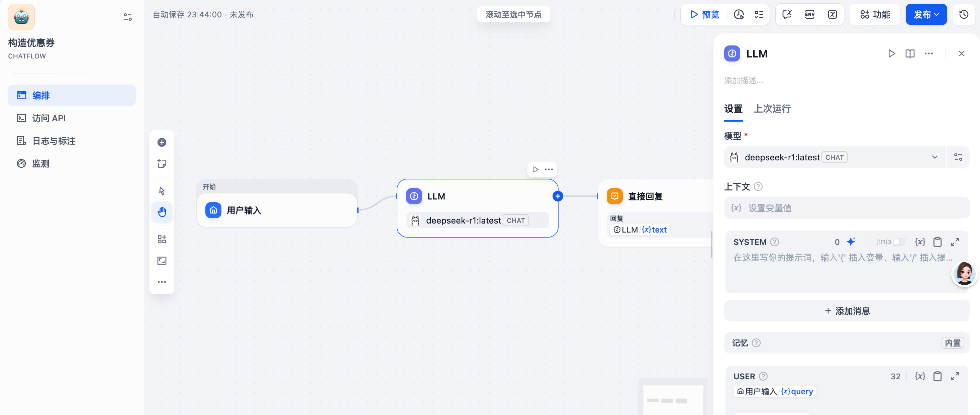Organize nodes with the layout icon
980x415 pixels.
point(162,239)
